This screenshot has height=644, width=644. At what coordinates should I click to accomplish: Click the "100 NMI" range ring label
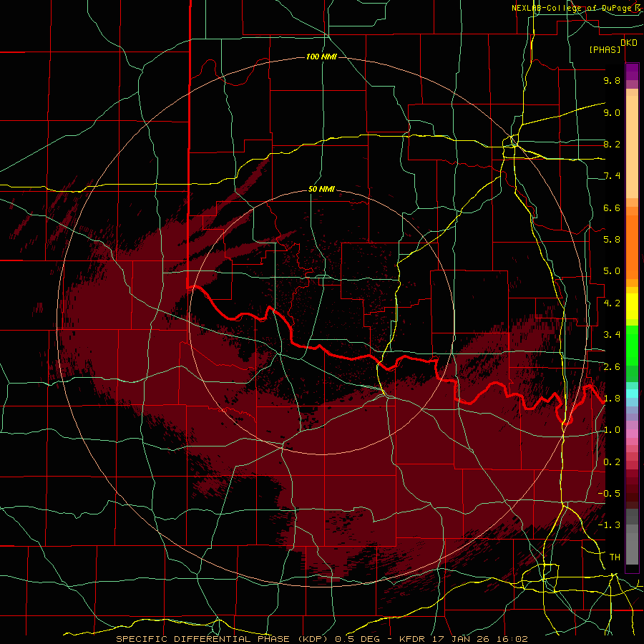click(321, 57)
